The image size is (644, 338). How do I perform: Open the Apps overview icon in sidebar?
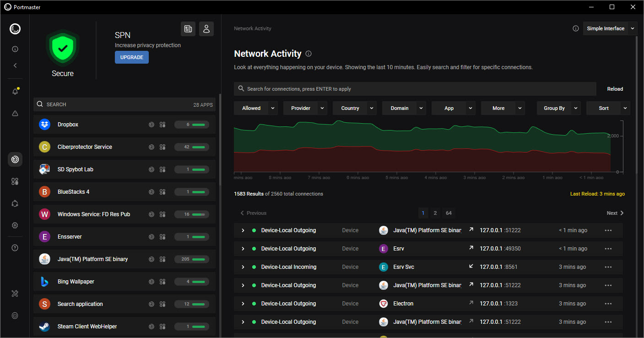[15, 181]
